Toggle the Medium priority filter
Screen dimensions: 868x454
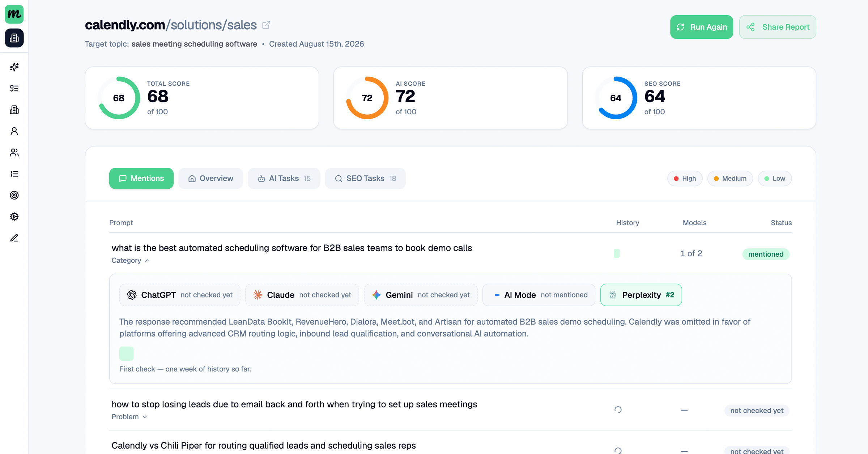(730, 179)
